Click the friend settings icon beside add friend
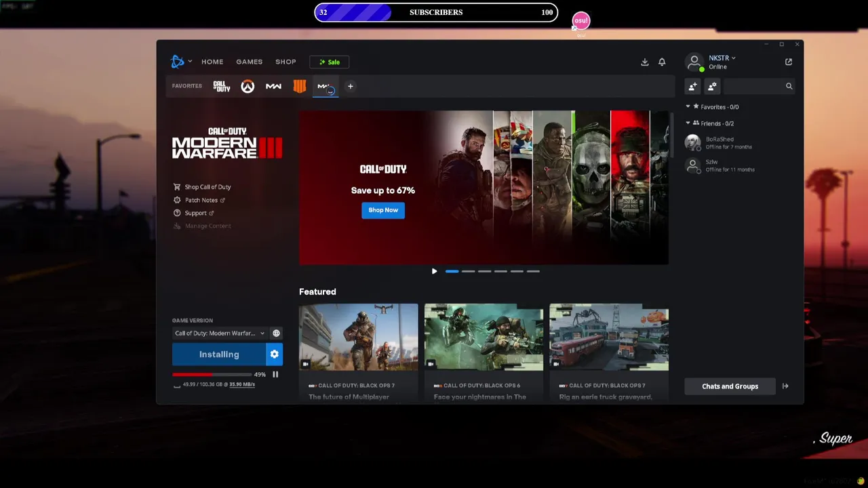Viewport: 868px width, 488px height. coord(712,86)
